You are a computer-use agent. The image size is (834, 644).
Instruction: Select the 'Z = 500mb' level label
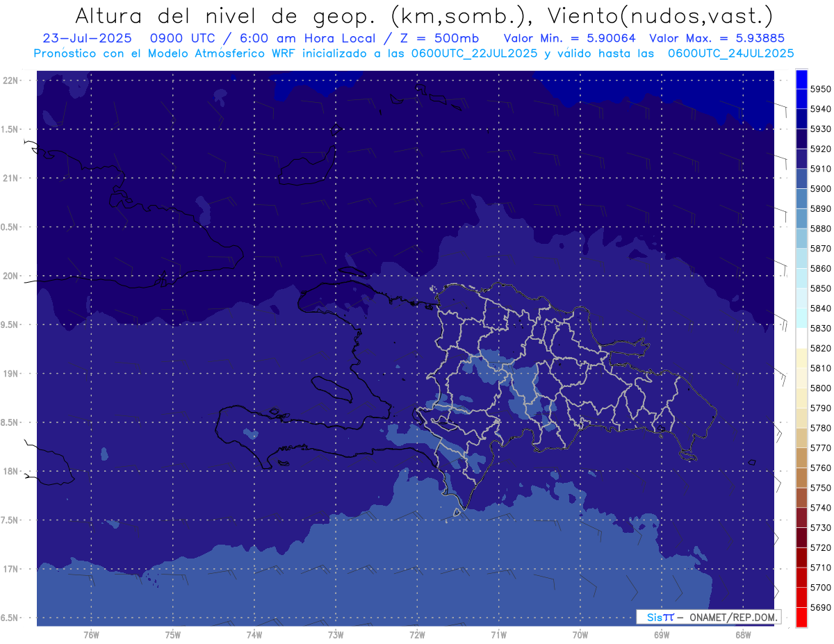pyautogui.click(x=437, y=38)
